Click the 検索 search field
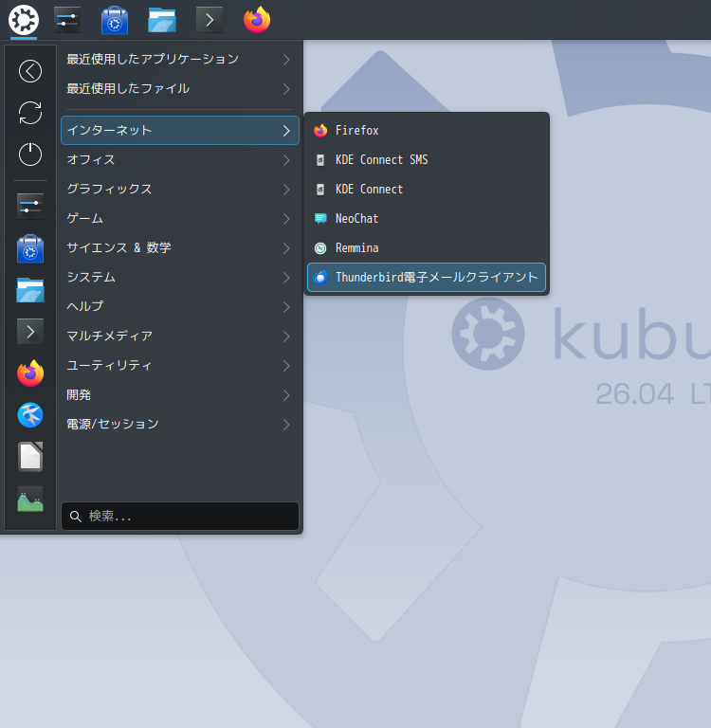The image size is (711, 728). (x=180, y=517)
